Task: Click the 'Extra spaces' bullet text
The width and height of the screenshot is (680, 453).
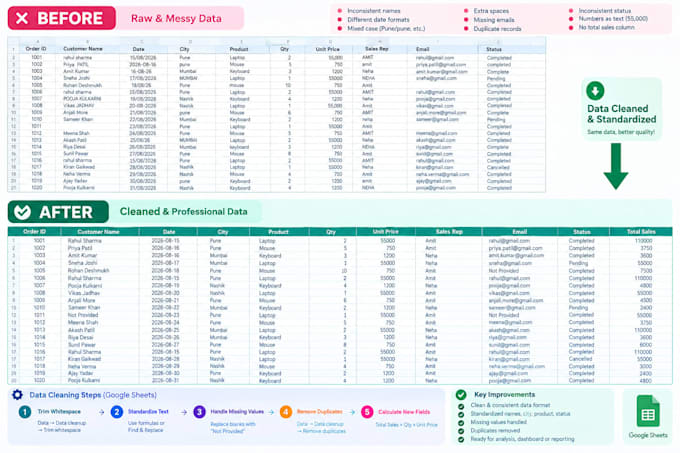Action: (491, 11)
